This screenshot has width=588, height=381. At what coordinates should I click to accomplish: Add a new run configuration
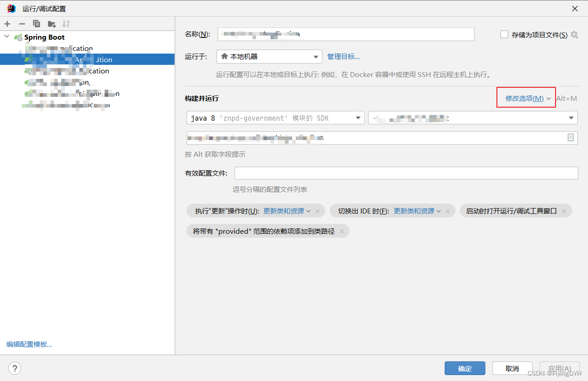[7, 24]
